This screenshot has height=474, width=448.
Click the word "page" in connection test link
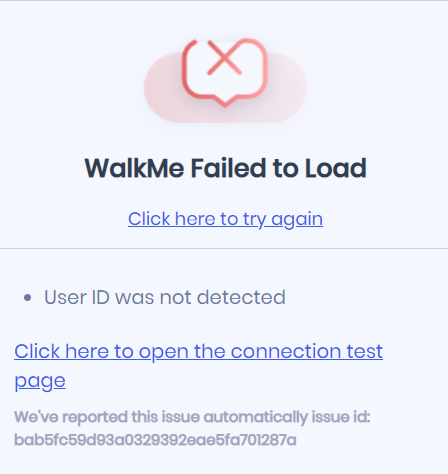point(40,381)
